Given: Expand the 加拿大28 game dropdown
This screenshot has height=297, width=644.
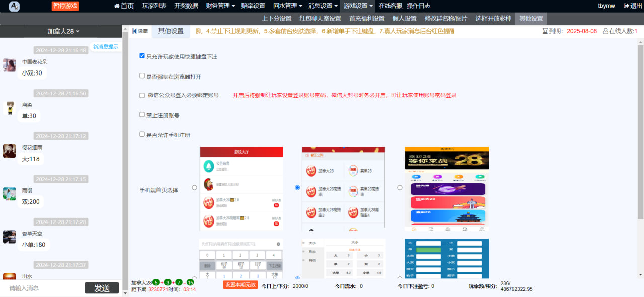Looking at the screenshot, I should click(63, 31).
